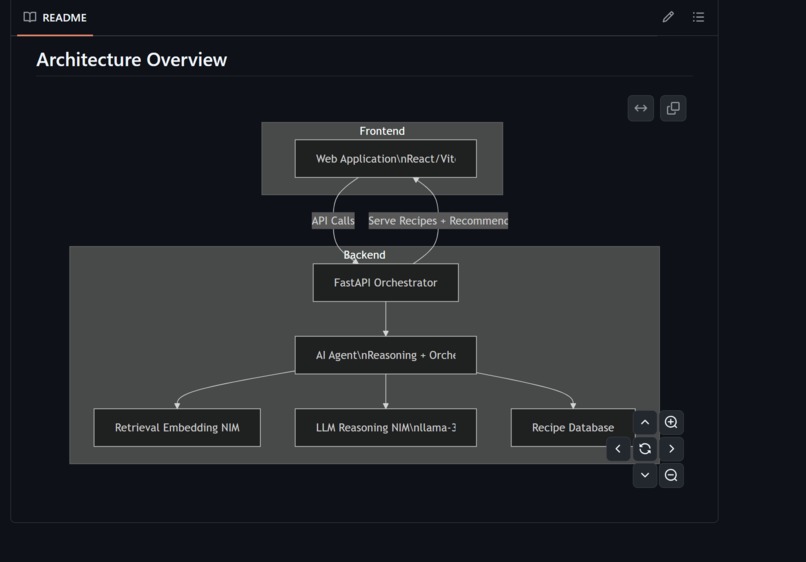Click the Architecture Overview heading
This screenshot has width=806, height=562.
132,60
